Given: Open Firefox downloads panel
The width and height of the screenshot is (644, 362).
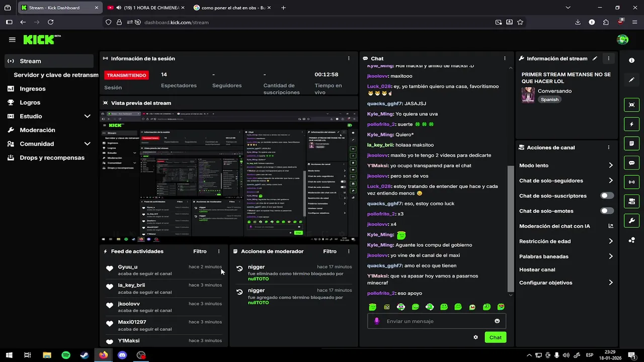Looking at the screenshot, I should pyautogui.click(x=578, y=22).
